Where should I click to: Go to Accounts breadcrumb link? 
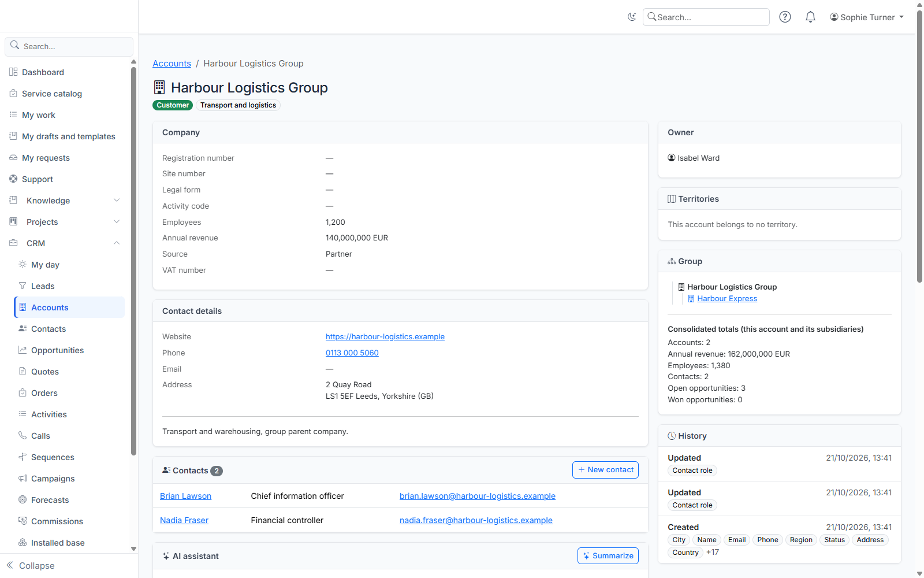(172, 64)
